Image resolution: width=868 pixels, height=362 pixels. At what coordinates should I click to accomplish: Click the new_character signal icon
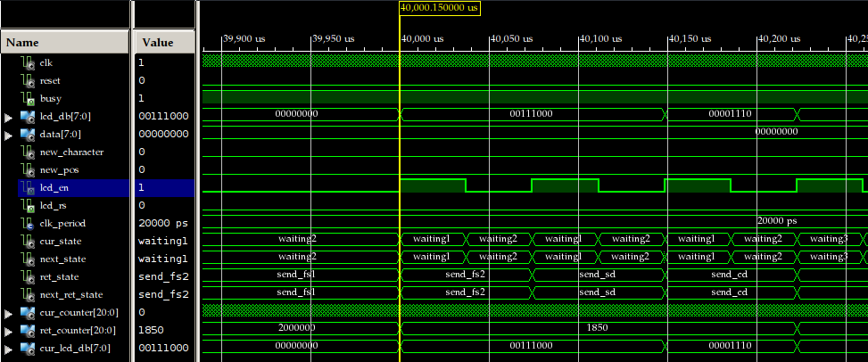point(27,152)
